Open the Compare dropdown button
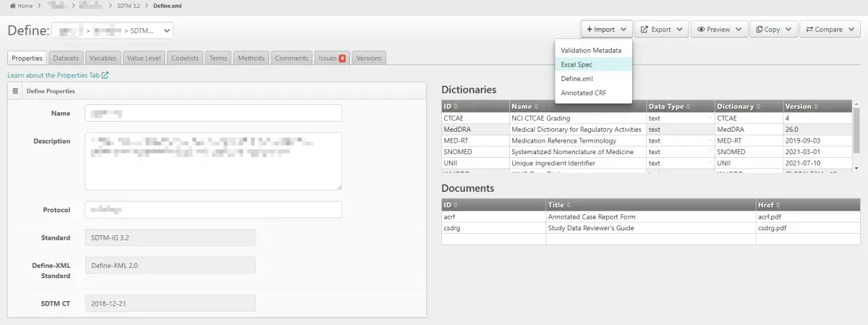The height and width of the screenshot is (325, 868). point(830,30)
